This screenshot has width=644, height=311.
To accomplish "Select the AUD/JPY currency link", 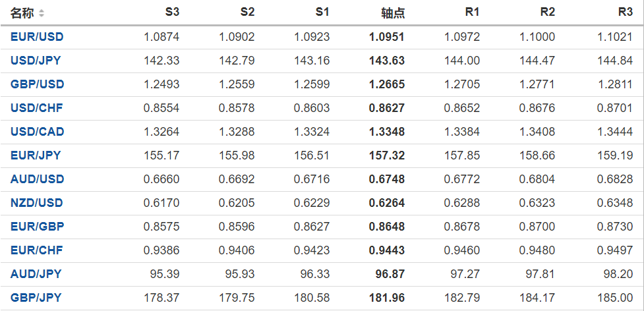I will [x=36, y=274].
